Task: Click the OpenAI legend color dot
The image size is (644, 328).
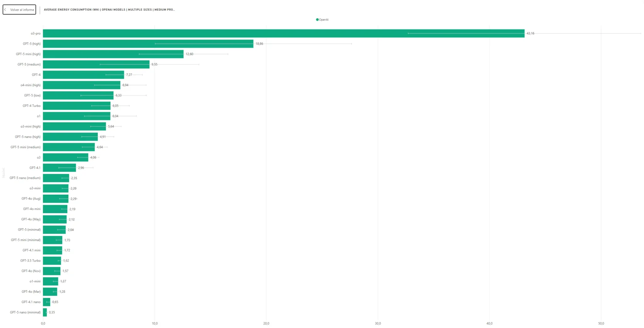Action: (317, 19)
